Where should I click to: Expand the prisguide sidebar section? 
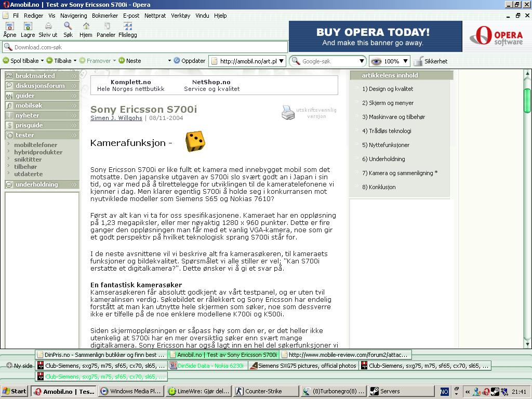[x=42, y=125]
